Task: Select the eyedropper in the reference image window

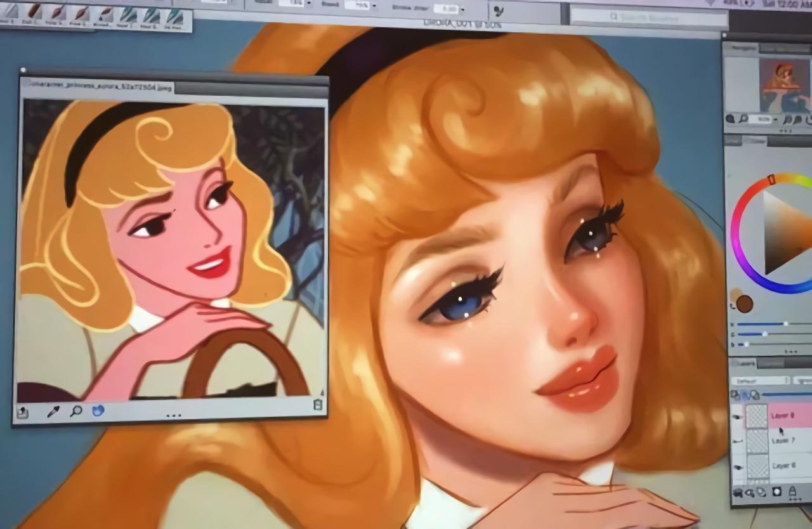Action: point(53,412)
